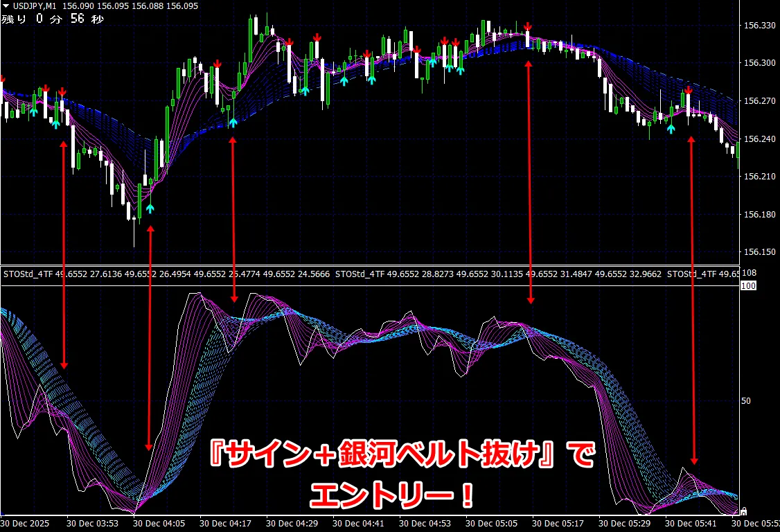Click price label 156.180 on the scale
Screen dimensions: 780x532
(759, 215)
